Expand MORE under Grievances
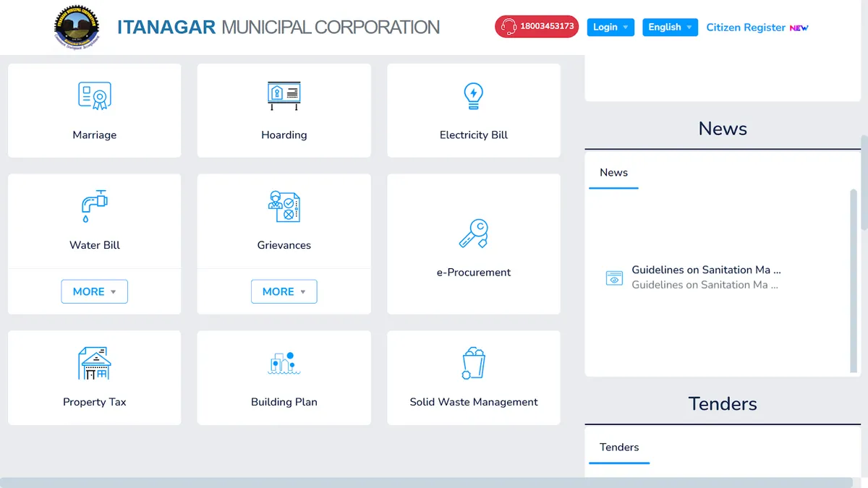The width and height of the screenshot is (868, 488). 284,291
